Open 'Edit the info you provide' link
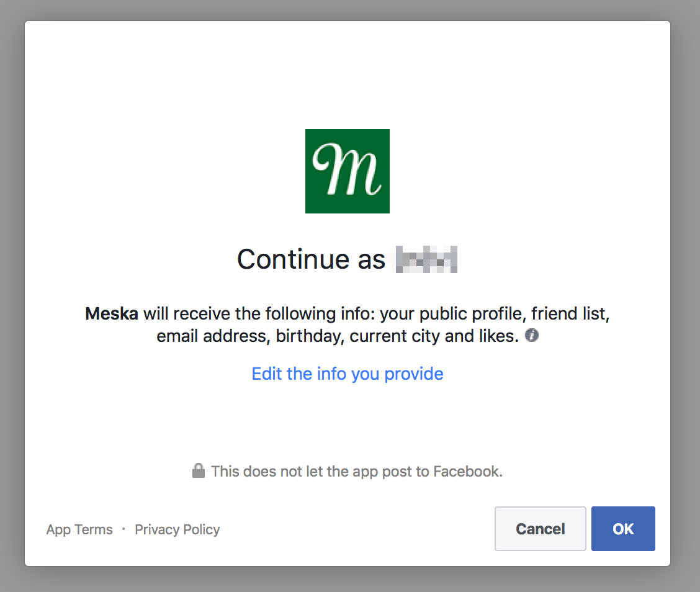The image size is (700, 592). (x=348, y=374)
